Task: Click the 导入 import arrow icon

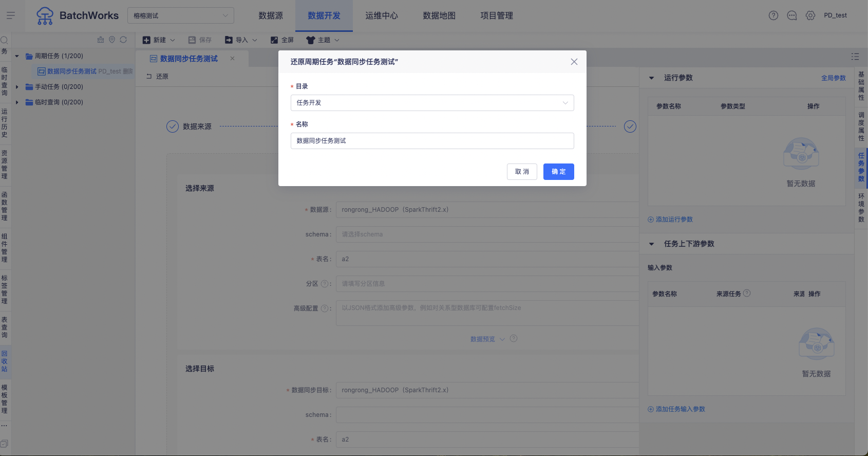Action: pos(229,40)
